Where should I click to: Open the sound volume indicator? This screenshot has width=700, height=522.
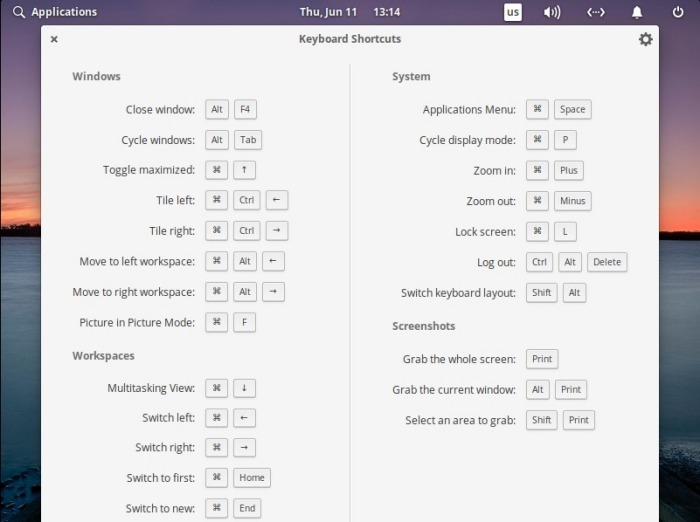click(x=551, y=12)
